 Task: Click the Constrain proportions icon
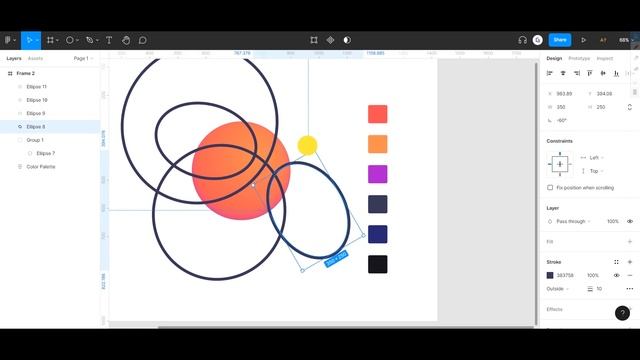coord(629,107)
